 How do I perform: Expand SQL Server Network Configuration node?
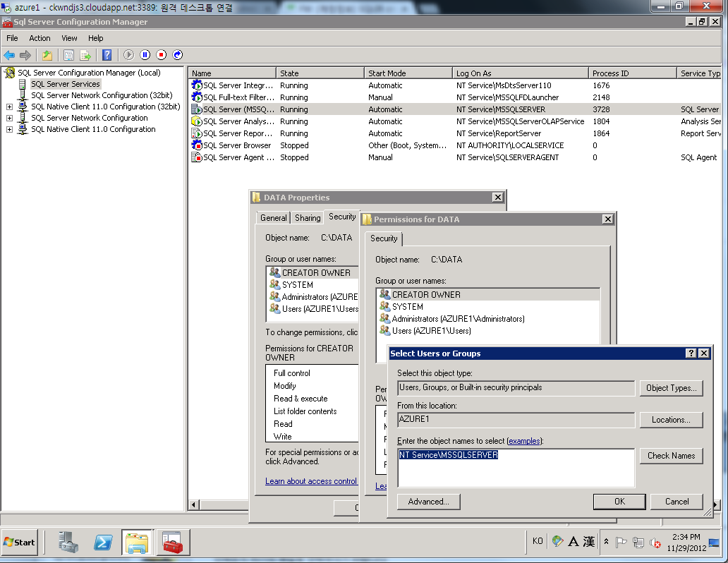coord(9,118)
